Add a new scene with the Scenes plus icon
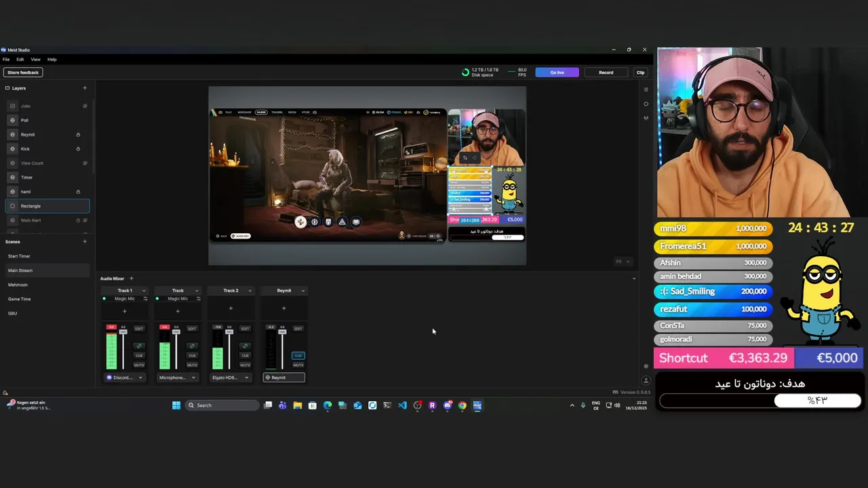 pos(85,241)
